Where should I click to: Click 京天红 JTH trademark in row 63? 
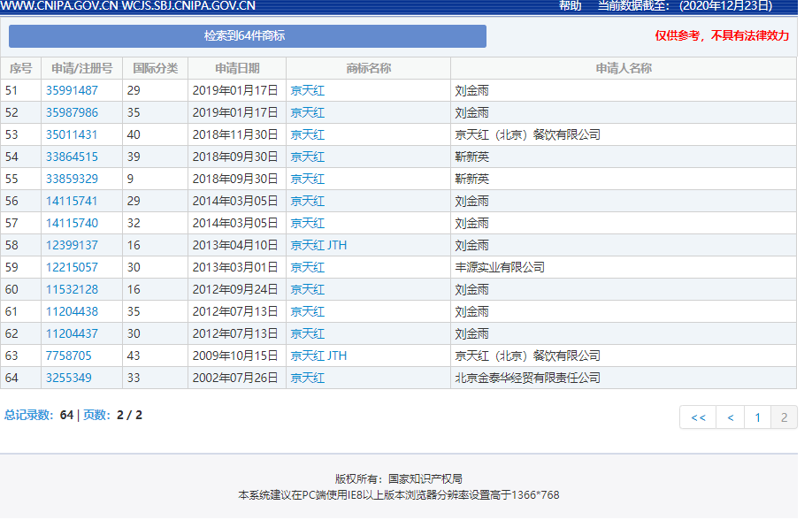[318, 356]
